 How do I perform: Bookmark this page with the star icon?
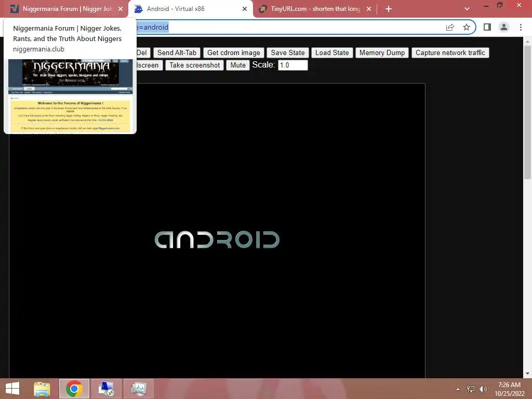467,27
